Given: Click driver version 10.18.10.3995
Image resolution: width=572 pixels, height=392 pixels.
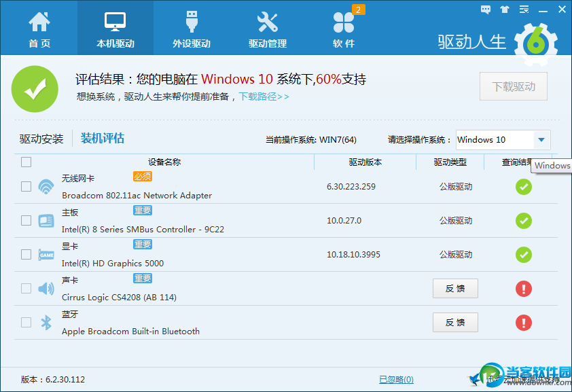Looking at the screenshot, I should [x=353, y=255].
